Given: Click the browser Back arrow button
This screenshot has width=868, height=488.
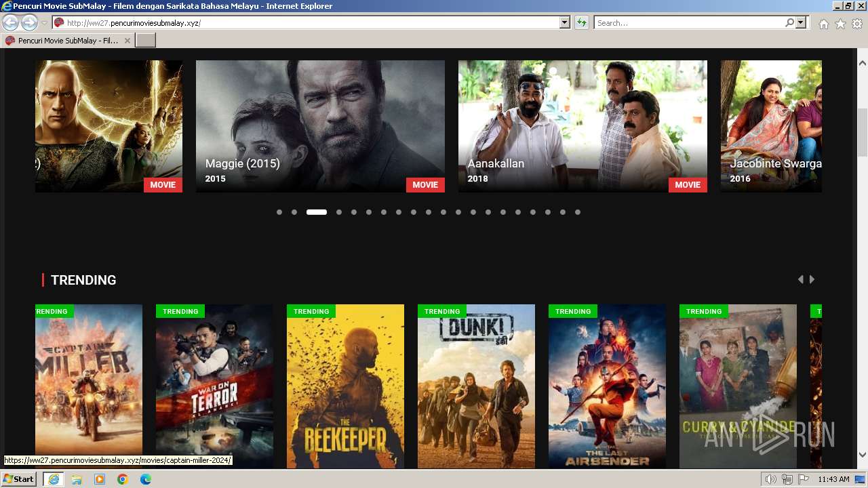Looking at the screenshot, I should pyautogui.click(x=10, y=22).
